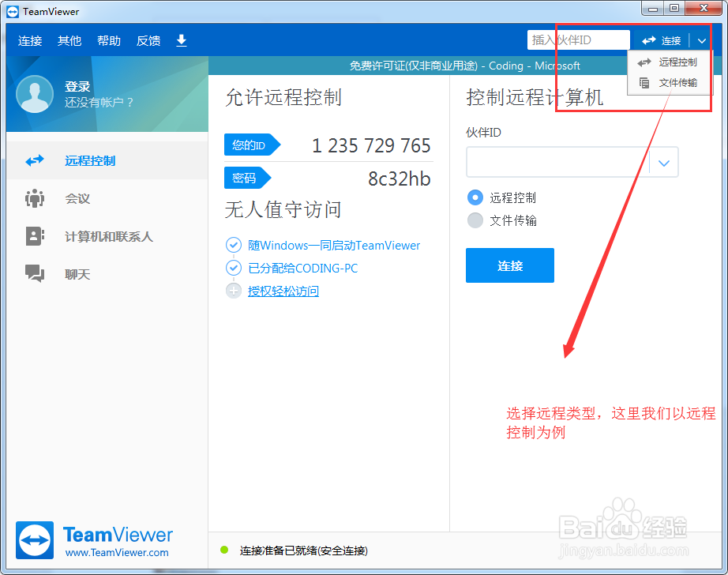Click the file transfer icon in dropdown menu
Viewport: 728px width, 575px height.
644,83
